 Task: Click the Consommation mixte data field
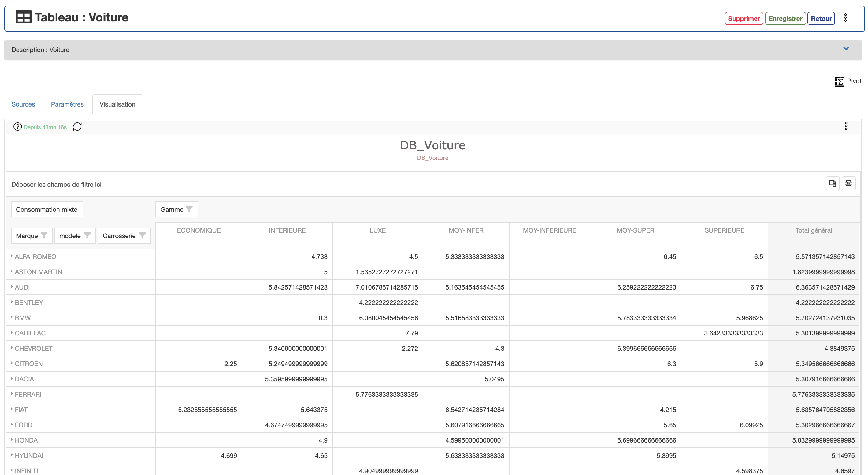pyautogui.click(x=46, y=209)
